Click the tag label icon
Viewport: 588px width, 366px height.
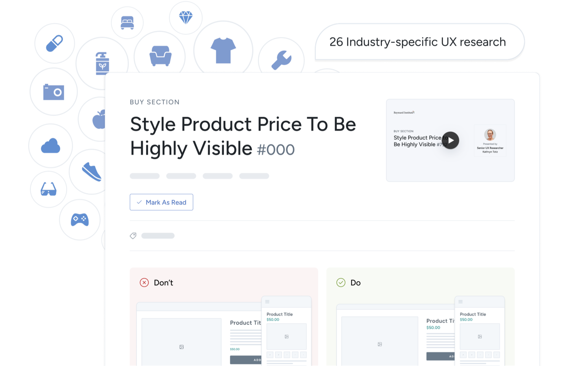[x=133, y=236]
